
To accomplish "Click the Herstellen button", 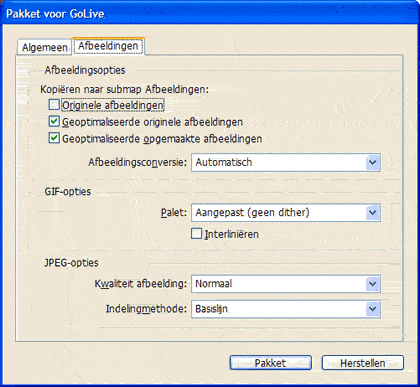I will pyautogui.click(x=363, y=363).
